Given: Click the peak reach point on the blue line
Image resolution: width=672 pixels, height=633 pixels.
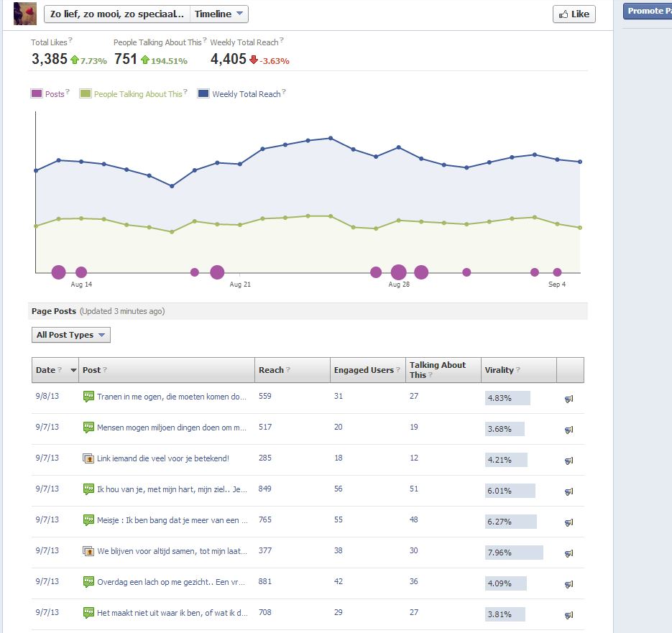Looking at the screenshot, I should (331, 138).
